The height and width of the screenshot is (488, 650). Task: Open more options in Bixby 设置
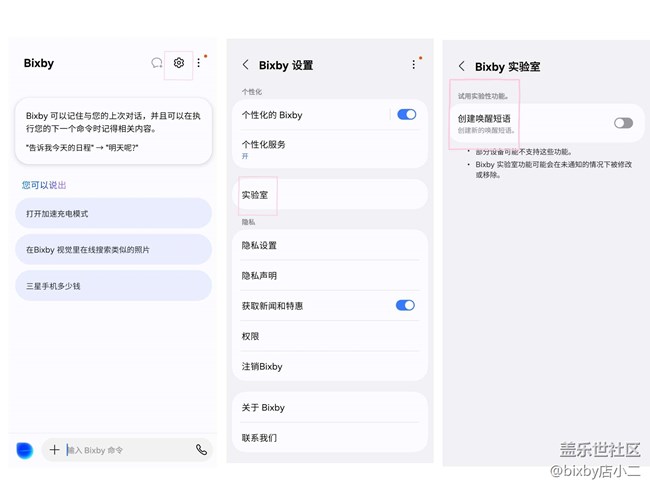coord(414,65)
